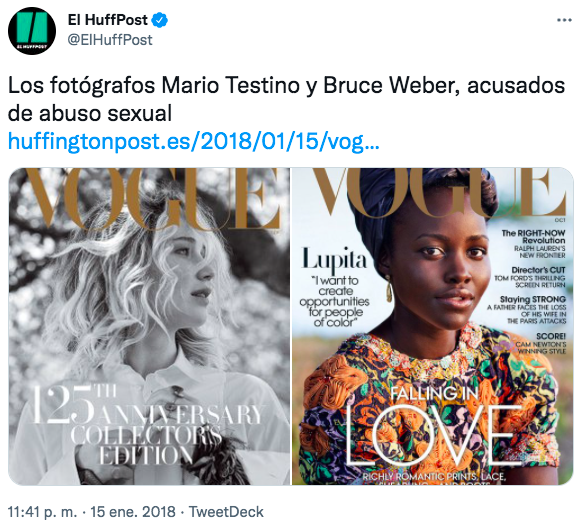Select the @ElHuffPost handle
Screen dimensions: 579x524
point(110,40)
